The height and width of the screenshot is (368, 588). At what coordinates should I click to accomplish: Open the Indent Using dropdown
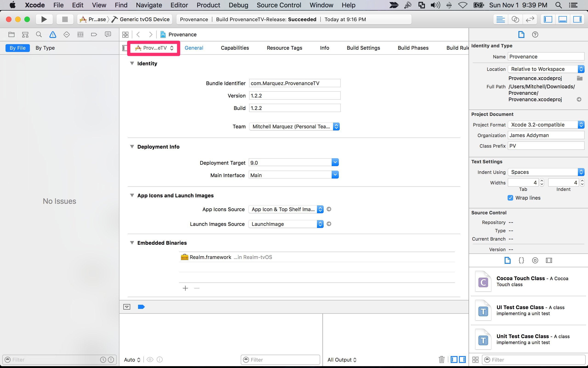coord(546,172)
